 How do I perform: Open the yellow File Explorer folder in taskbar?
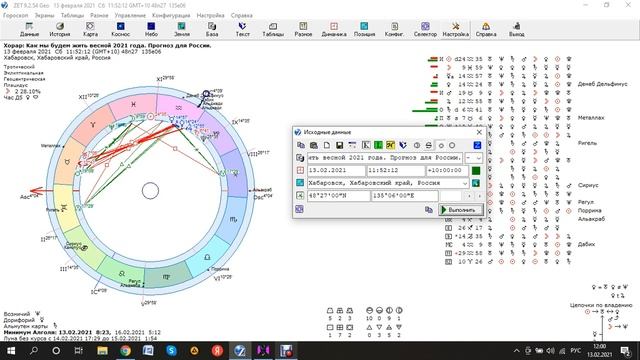(102, 351)
